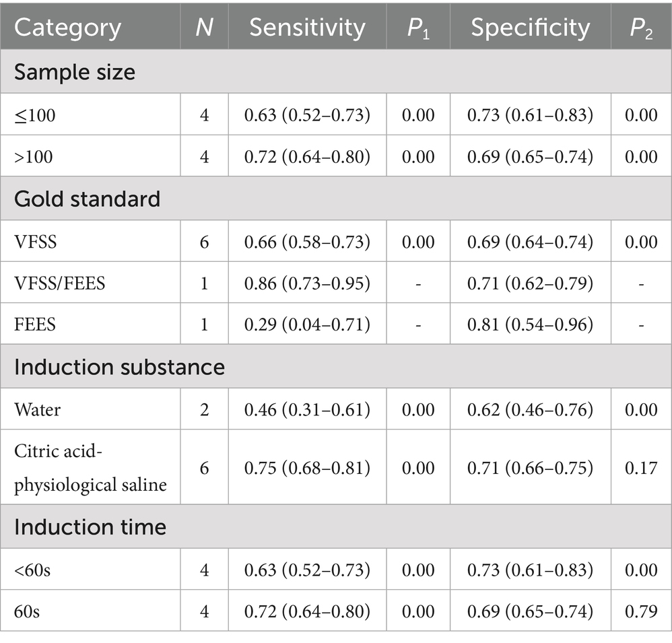
Task: Click Water specificity 0.62 (0.46–0.76)
Action: [531, 409]
